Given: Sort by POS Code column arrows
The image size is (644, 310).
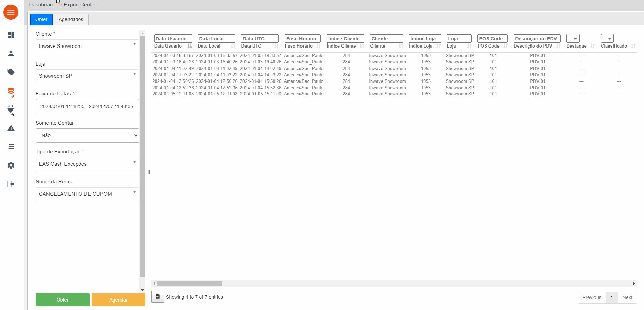Looking at the screenshot, I should click(506, 46).
